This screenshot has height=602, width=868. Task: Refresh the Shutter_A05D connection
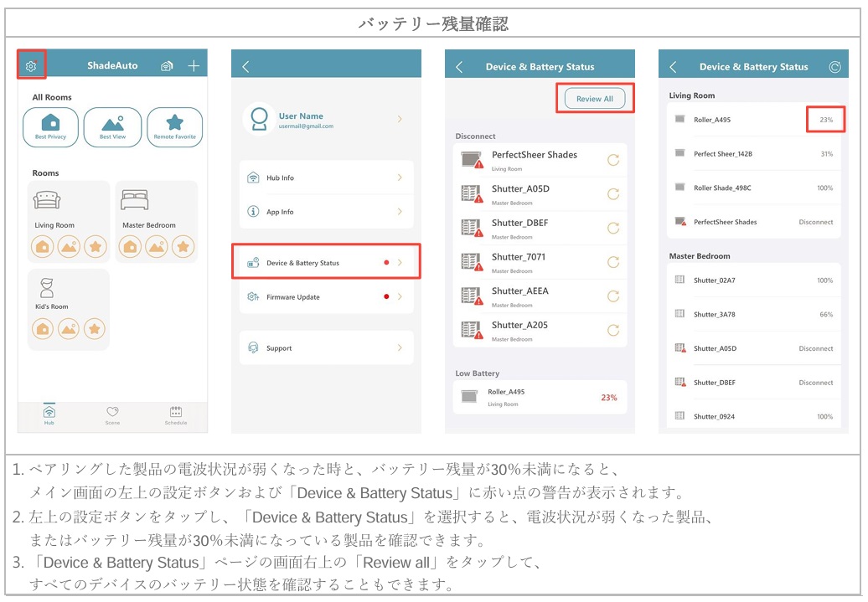click(612, 194)
